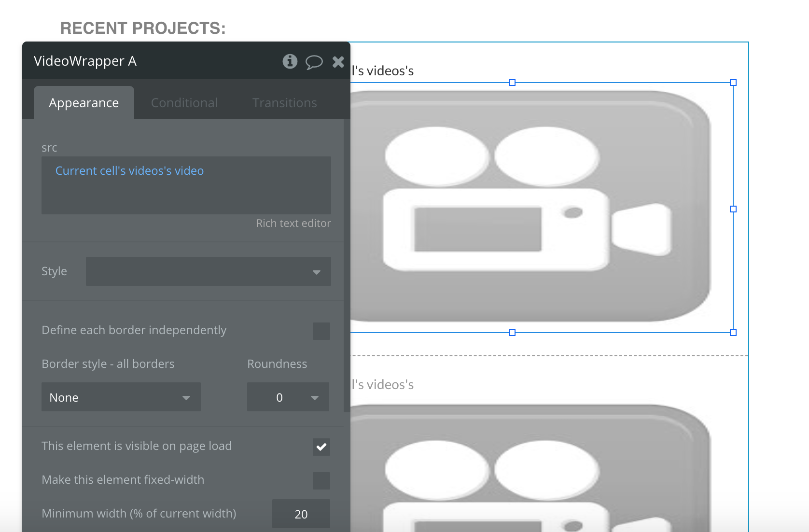Screen dimensions: 809x532
Task: Expand the Roundness dropdown
Action: coord(288,397)
